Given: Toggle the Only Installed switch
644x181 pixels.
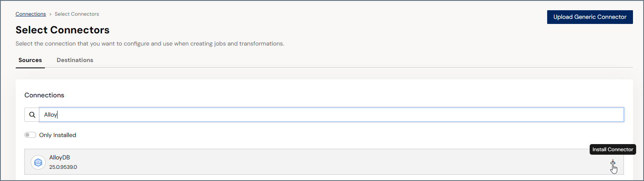Looking at the screenshot, I should (30, 135).
